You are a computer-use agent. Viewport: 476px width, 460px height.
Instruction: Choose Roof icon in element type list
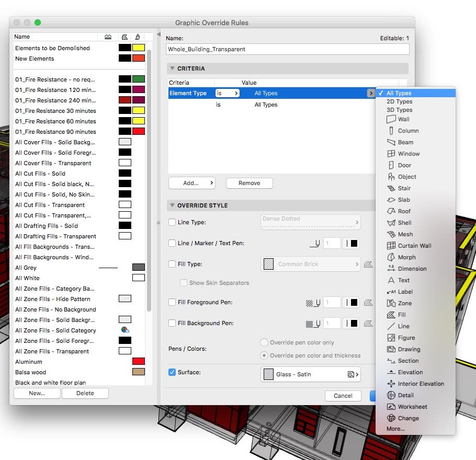pos(391,211)
